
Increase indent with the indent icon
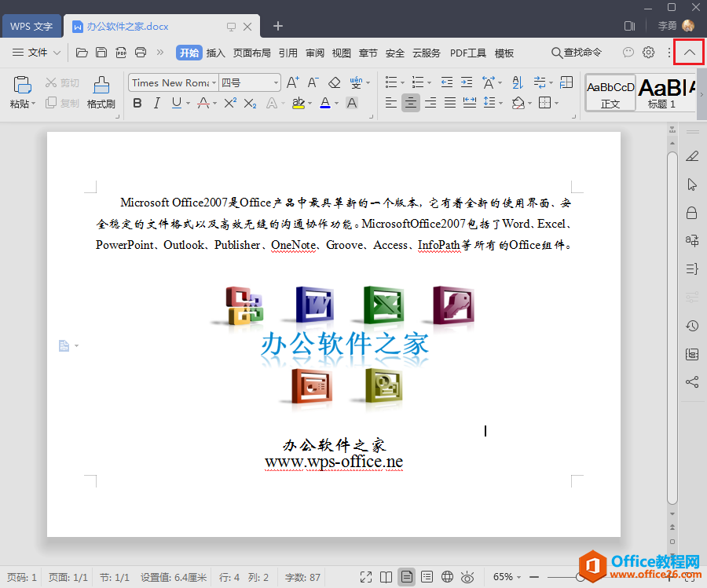[467, 82]
